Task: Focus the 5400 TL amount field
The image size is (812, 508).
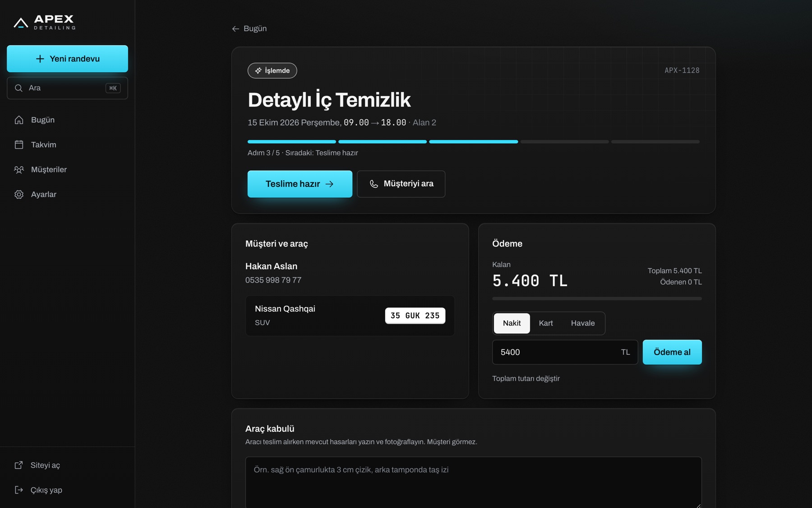Action: point(565,352)
